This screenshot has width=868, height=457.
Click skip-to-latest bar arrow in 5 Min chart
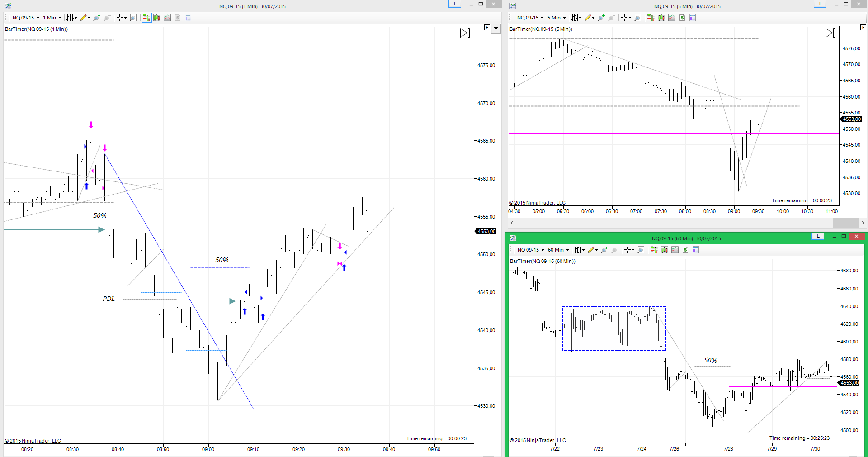click(x=830, y=33)
